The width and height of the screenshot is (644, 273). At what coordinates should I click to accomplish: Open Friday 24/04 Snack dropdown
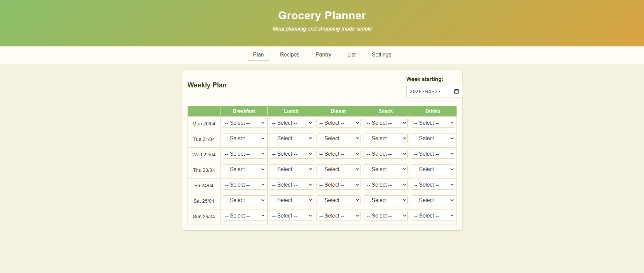385,185
